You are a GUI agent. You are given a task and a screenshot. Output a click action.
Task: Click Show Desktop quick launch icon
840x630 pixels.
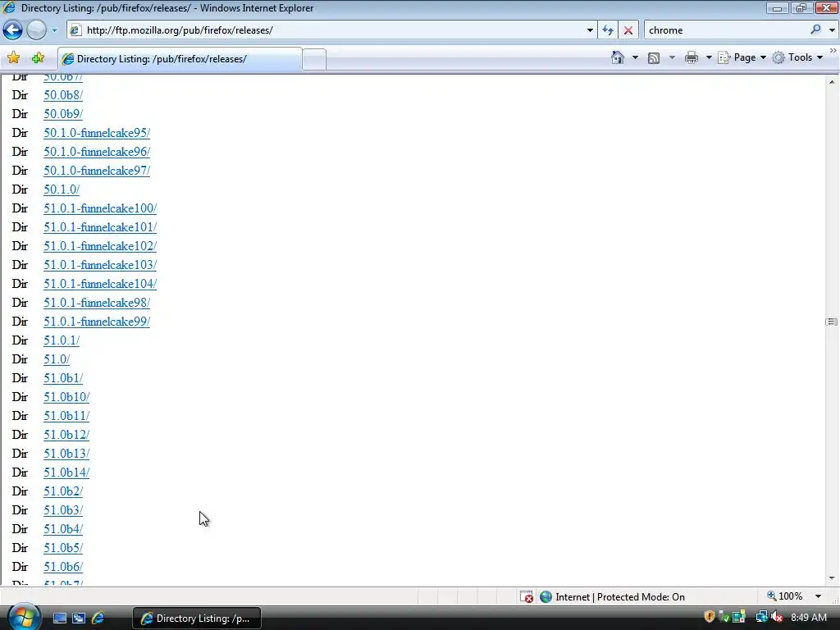click(59, 619)
